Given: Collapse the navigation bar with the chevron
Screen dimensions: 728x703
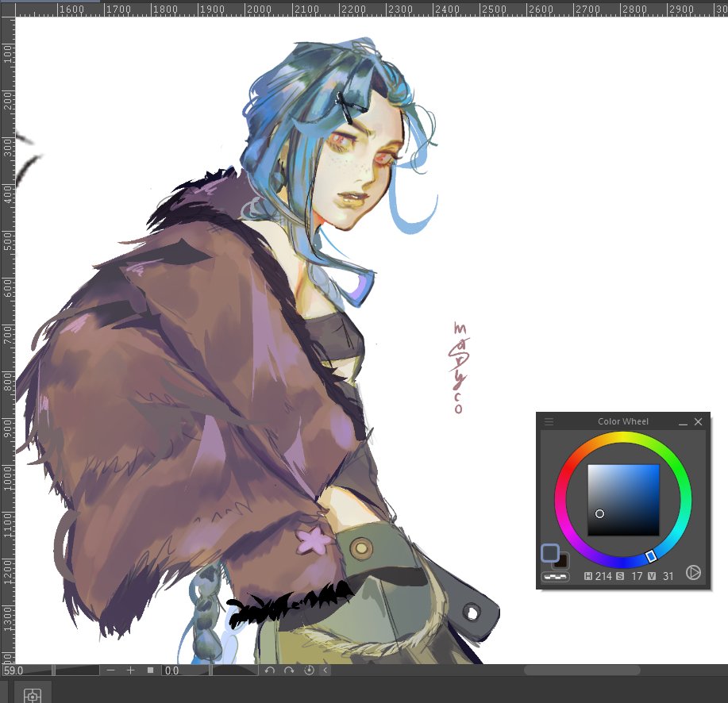Looking at the screenshot, I should [x=325, y=670].
